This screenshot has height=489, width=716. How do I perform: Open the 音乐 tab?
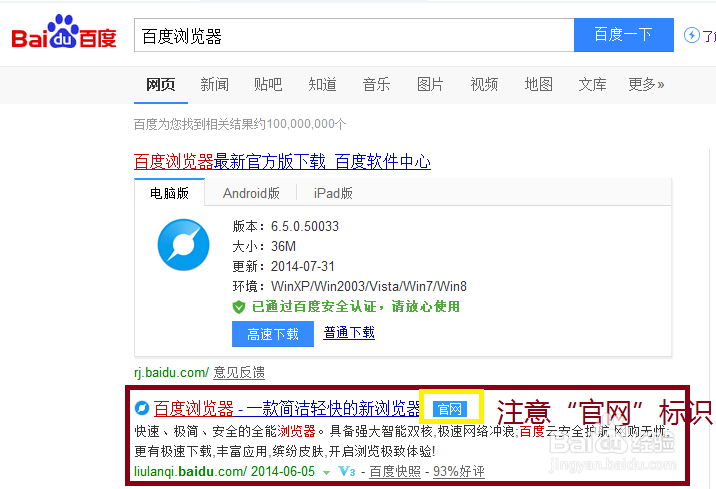coord(376,84)
